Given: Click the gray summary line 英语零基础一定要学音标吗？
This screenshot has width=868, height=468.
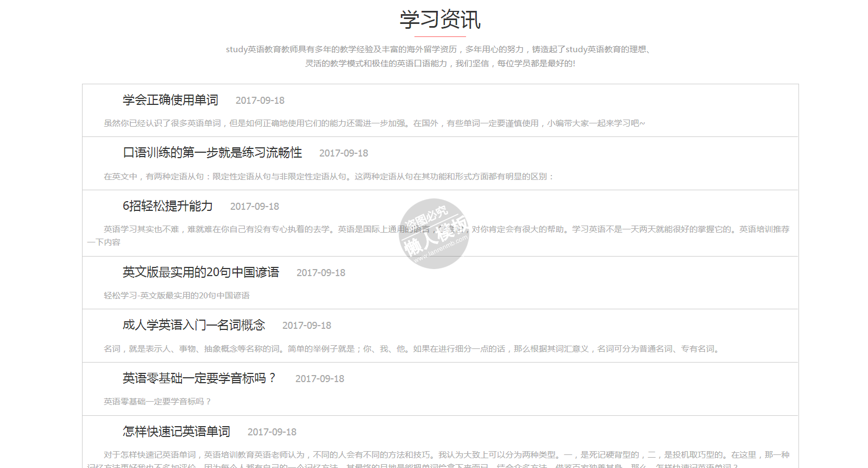Looking at the screenshot, I should click(157, 402).
